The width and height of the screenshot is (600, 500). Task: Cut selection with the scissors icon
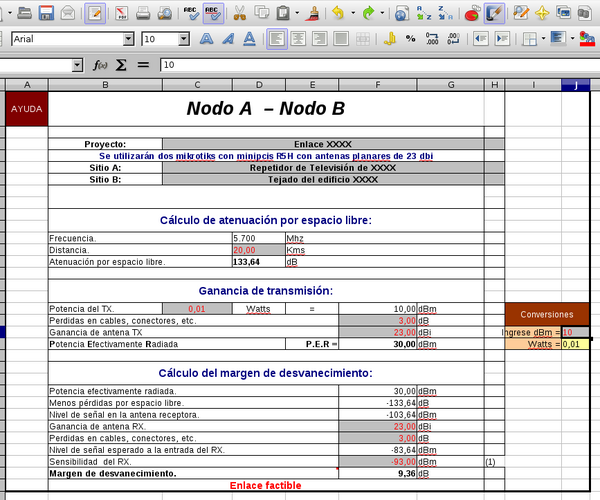click(240, 13)
